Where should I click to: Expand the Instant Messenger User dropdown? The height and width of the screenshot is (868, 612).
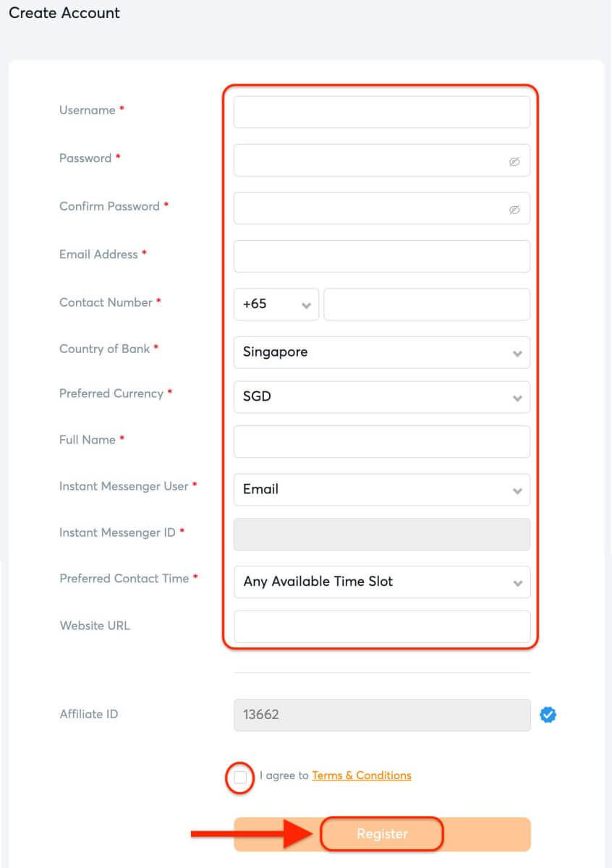point(381,490)
